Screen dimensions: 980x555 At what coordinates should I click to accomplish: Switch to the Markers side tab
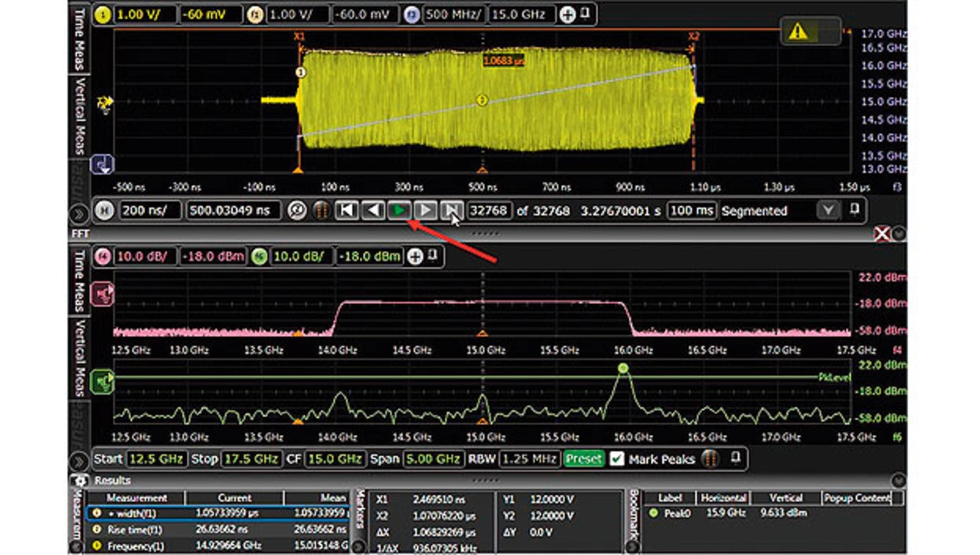coord(361,508)
